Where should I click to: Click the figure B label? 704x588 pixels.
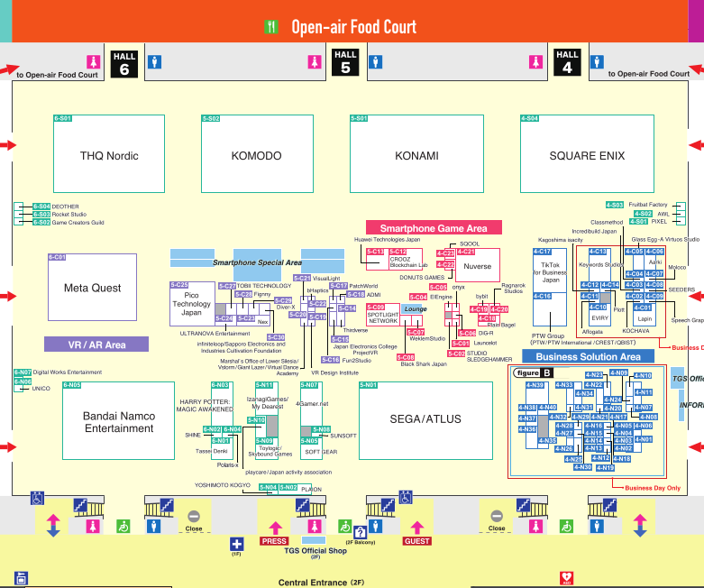coord(534,372)
